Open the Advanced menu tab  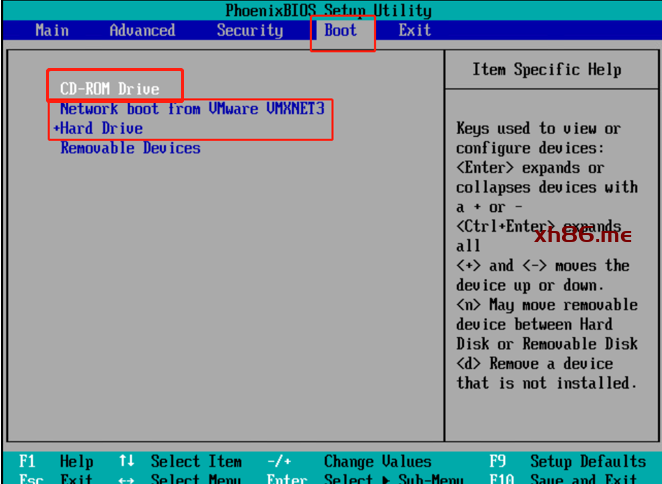click(142, 30)
